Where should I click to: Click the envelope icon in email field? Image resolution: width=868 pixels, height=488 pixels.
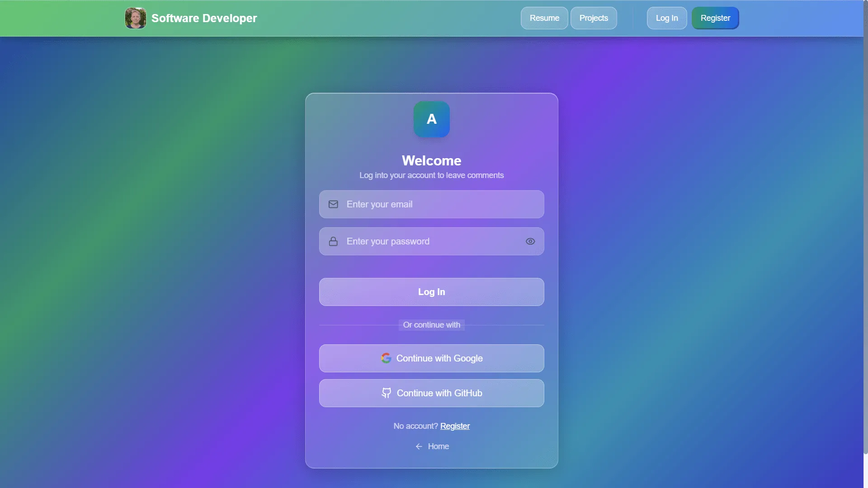(333, 204)
